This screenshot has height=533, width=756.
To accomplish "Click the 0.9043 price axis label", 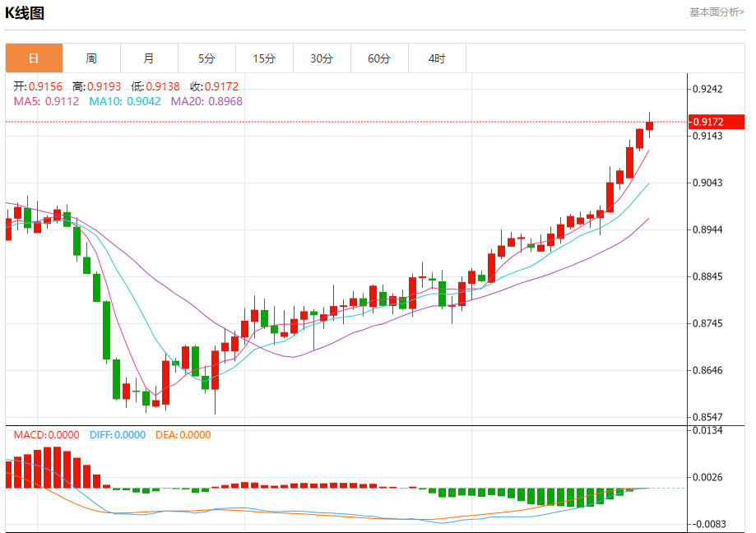I will click(x=707, y=183).
